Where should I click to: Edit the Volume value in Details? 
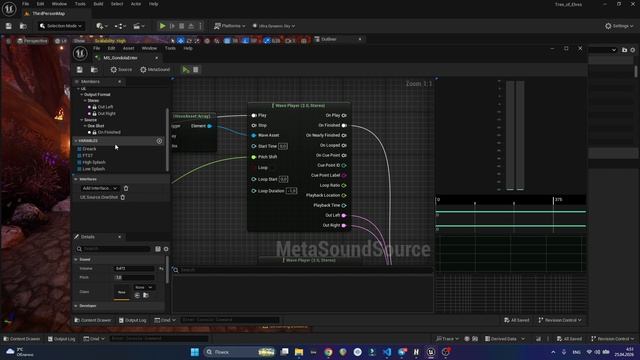tap(134, 269)
